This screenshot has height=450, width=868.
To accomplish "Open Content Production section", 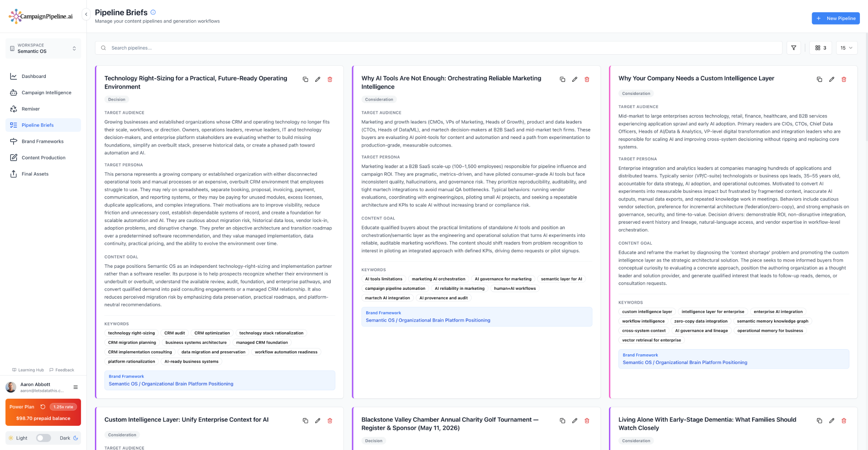I will (x=43, y=158).
